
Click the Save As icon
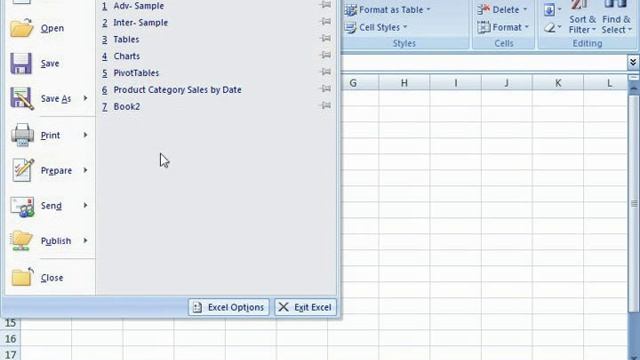pyautogui.click(x=22, y=98)
